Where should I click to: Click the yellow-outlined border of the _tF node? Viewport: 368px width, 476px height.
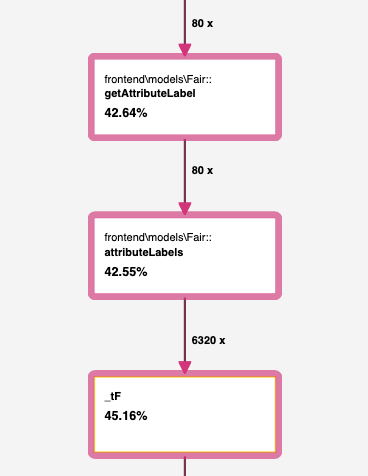pyautogui.click(x=185, y=377)
